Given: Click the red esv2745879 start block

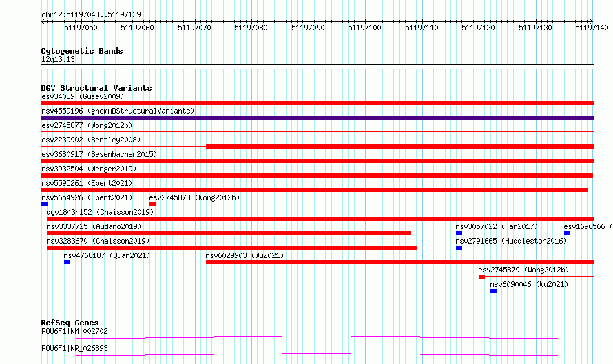Looking at the screenshot, I should (x=481, y=277).
